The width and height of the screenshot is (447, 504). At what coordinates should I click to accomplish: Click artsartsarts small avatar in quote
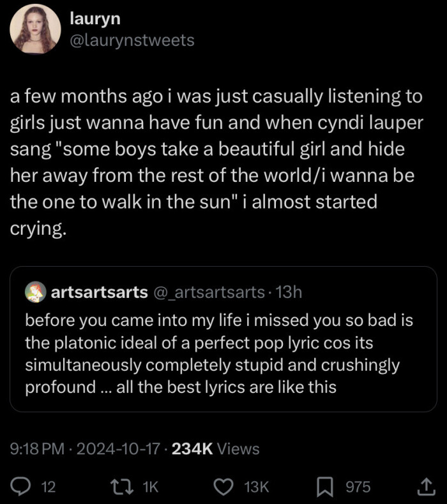click(34, 292)
